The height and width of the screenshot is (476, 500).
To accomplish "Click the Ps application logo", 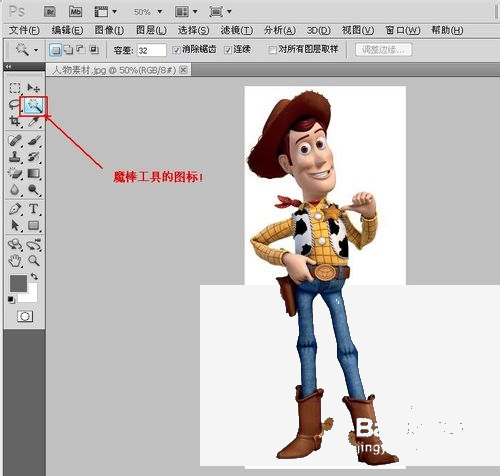I will [16, 12].
